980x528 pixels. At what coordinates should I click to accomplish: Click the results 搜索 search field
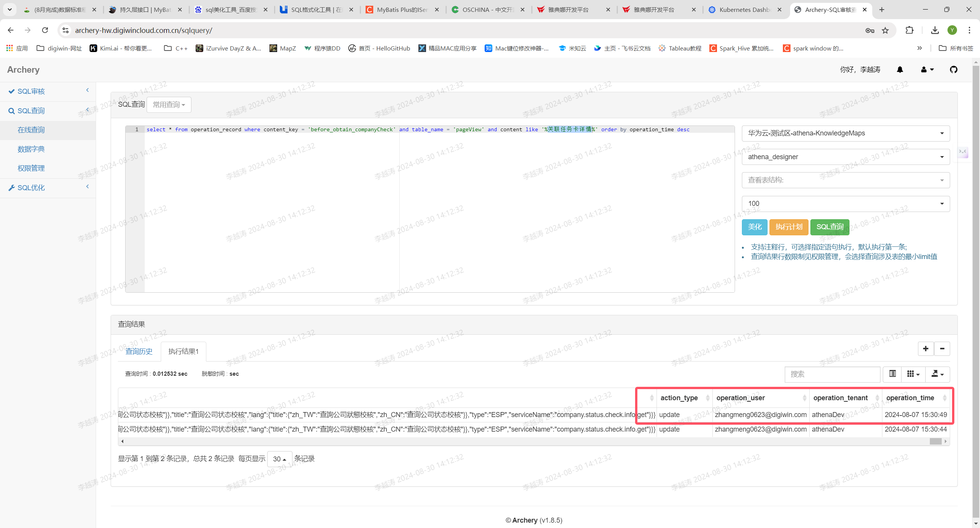coord(832,374)
